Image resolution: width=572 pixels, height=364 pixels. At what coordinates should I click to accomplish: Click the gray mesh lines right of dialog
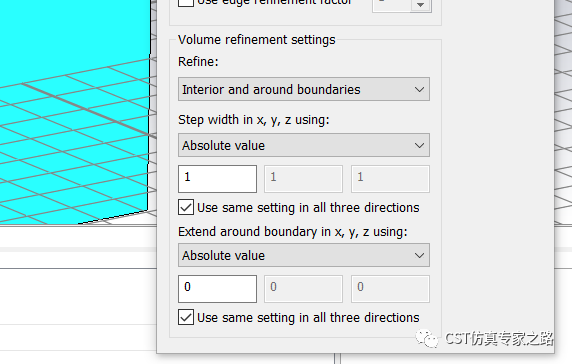click(563, 109)
